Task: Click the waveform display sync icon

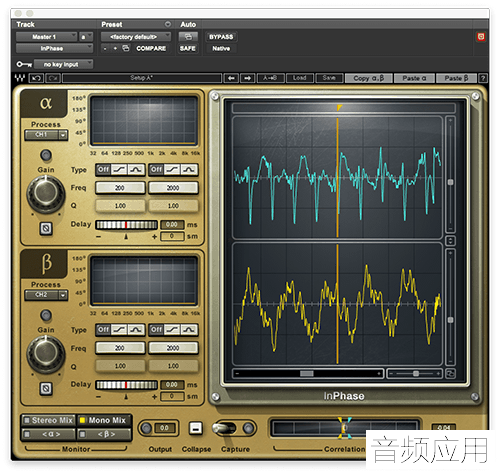Action: (450, 374)
